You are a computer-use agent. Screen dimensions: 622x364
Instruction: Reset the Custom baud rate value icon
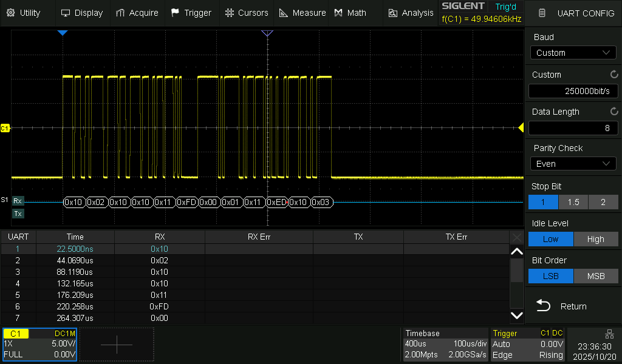(613, 75)
